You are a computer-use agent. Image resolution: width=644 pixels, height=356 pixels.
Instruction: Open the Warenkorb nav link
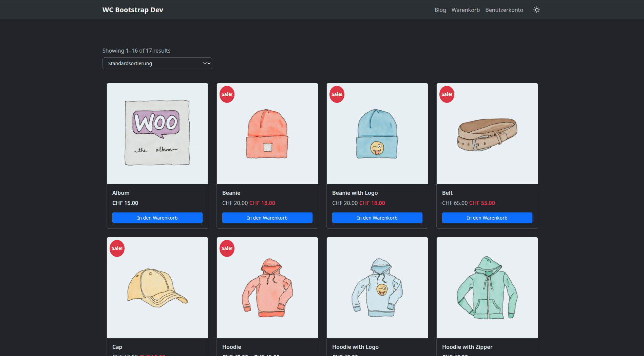coord(465,10)
